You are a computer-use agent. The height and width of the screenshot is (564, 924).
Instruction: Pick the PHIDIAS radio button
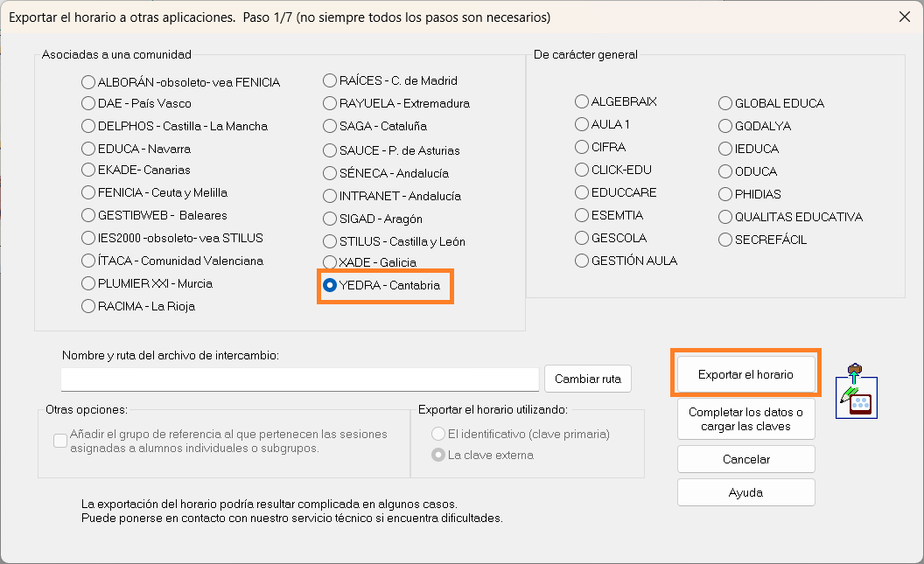(725, 194)
